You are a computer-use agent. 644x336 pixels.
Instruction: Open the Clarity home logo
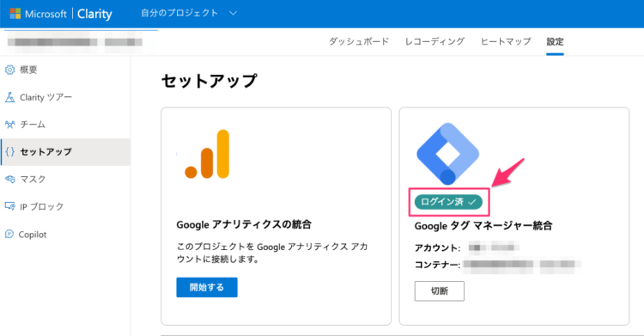(94, 14)
